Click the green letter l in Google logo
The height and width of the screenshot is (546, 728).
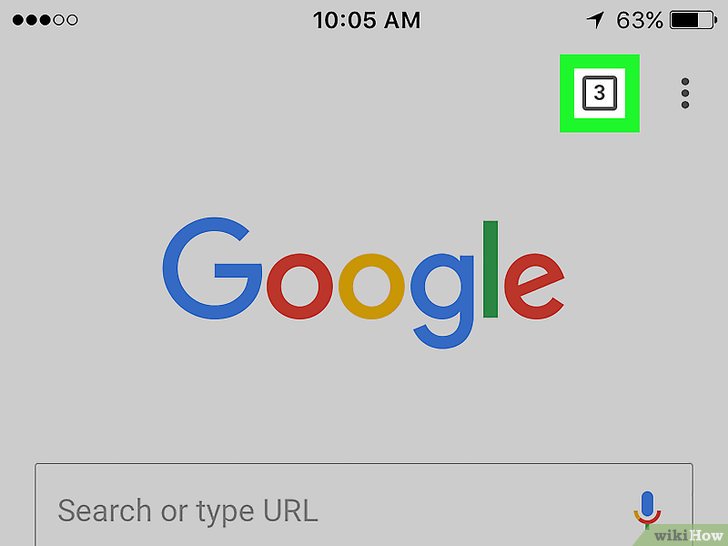pos(490,269)
